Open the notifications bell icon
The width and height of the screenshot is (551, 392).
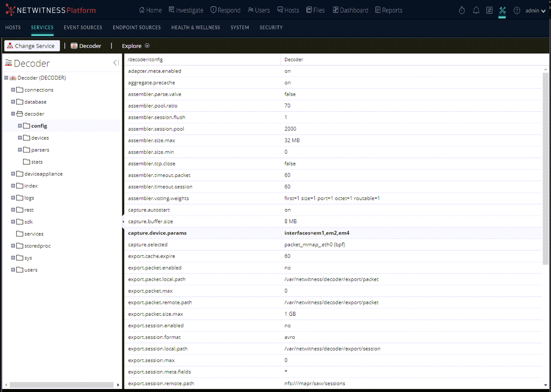476,10
